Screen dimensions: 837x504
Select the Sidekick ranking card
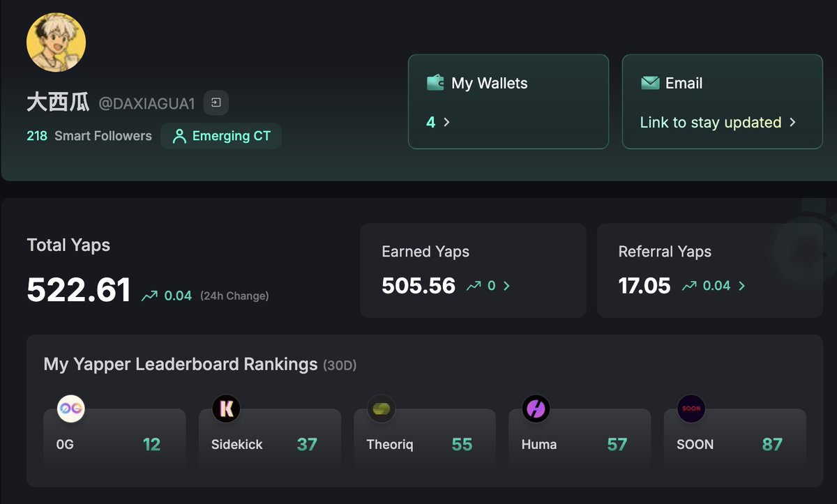[270, 438]
